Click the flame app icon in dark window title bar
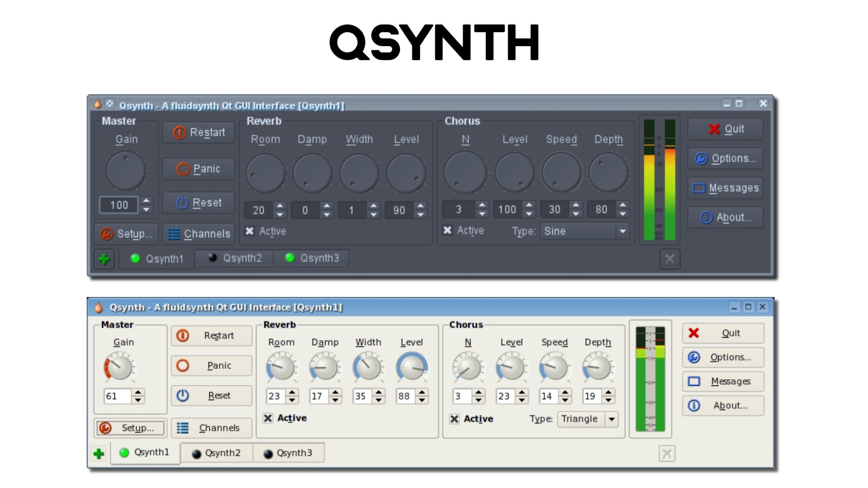The image size is (868, 488). (x=97, y=104)
